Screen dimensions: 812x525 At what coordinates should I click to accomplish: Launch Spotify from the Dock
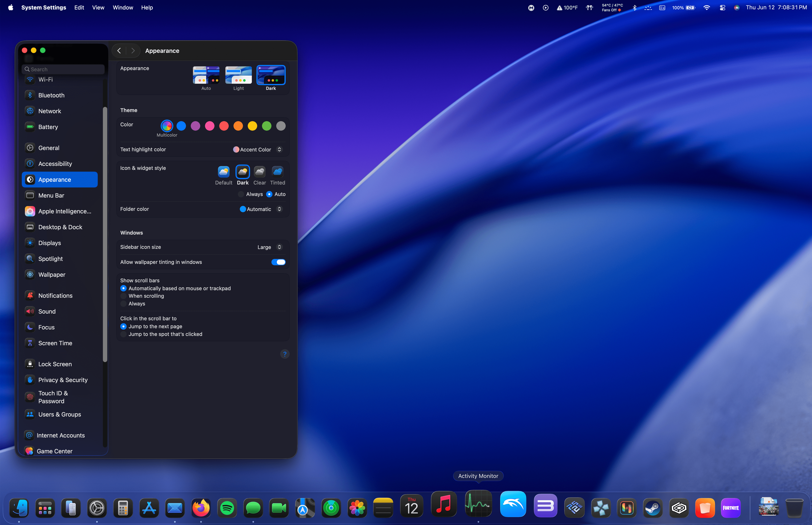tap(227, 508)
